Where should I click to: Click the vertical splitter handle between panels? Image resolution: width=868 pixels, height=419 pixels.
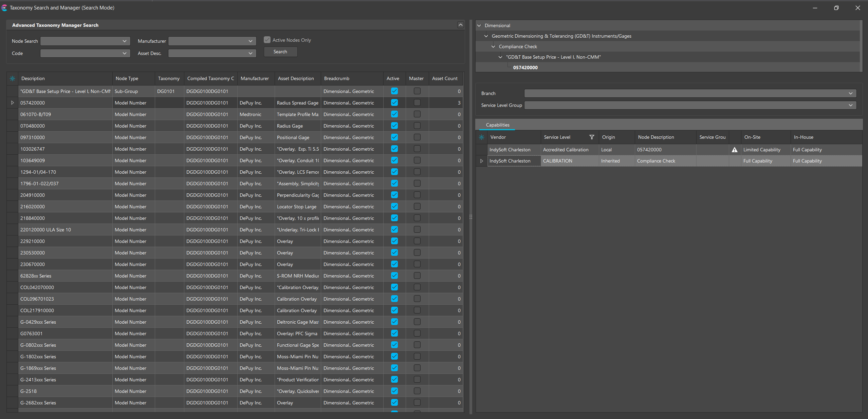click(470, 216)
